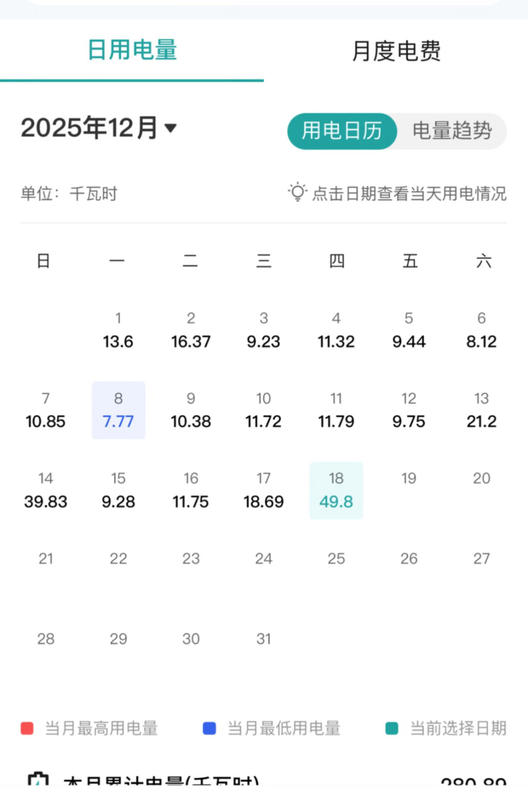This screenshot has height=812, width=528.
Task: Open the 2025年12月 month dropdown arrow
Action: (171, 128)
